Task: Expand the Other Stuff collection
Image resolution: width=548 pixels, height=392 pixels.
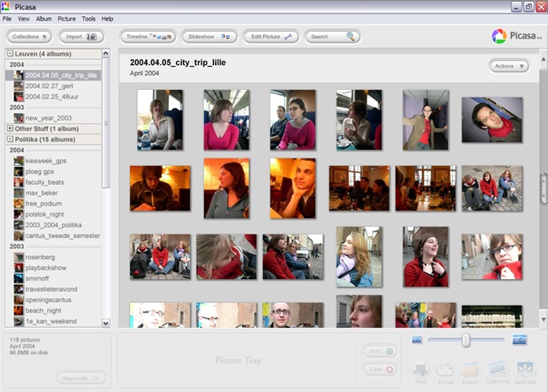Action: point(9,128)
